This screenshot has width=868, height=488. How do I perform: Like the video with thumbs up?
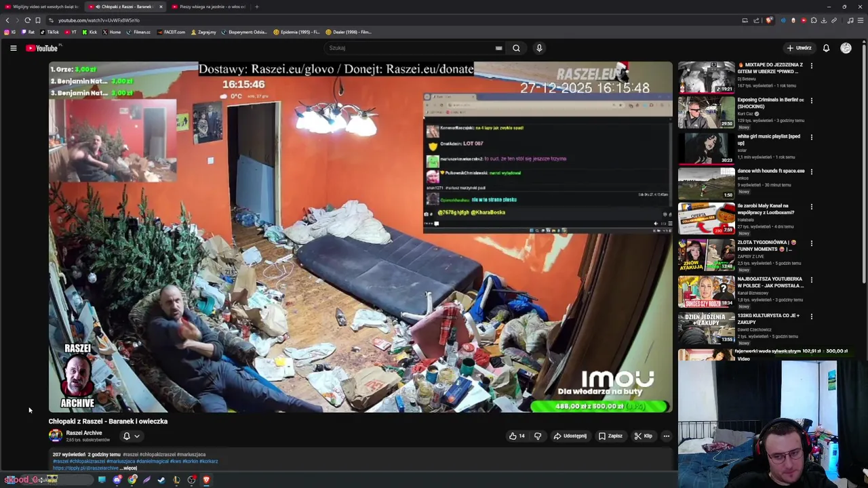click(517, 436)
